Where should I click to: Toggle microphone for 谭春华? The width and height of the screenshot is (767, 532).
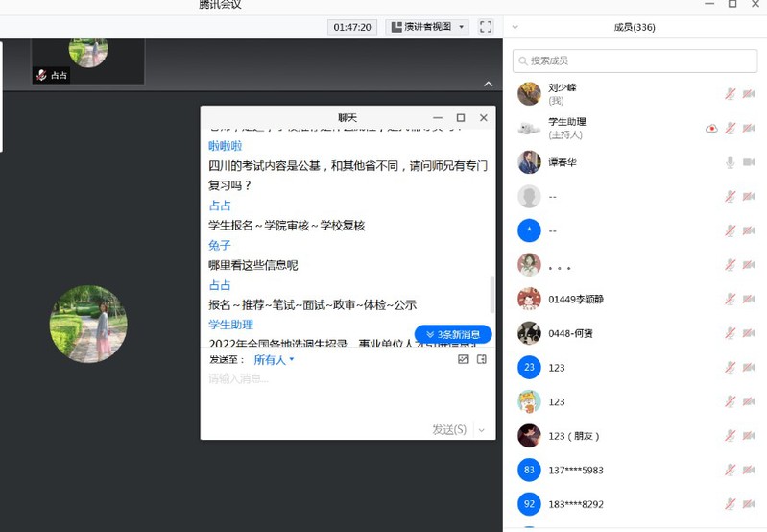point(730,162)
